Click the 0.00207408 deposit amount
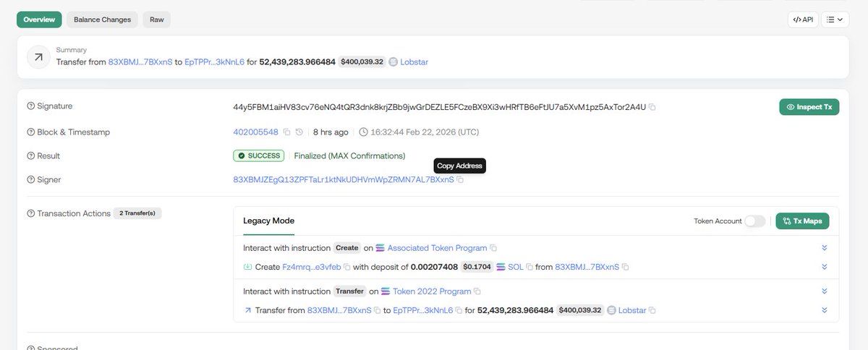This screenshot has height=350, width=868. click(434, 267)
